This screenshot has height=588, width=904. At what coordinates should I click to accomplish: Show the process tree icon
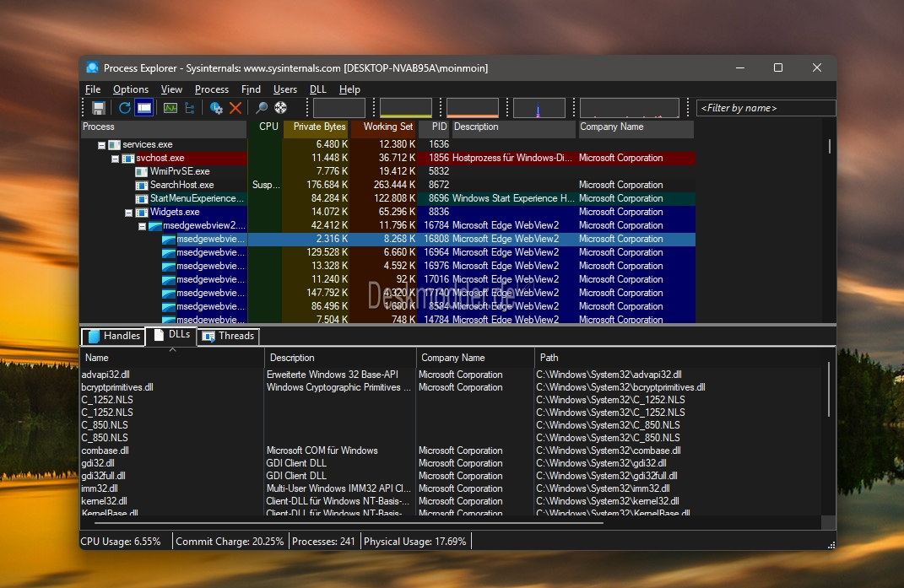tap(190, 108)
